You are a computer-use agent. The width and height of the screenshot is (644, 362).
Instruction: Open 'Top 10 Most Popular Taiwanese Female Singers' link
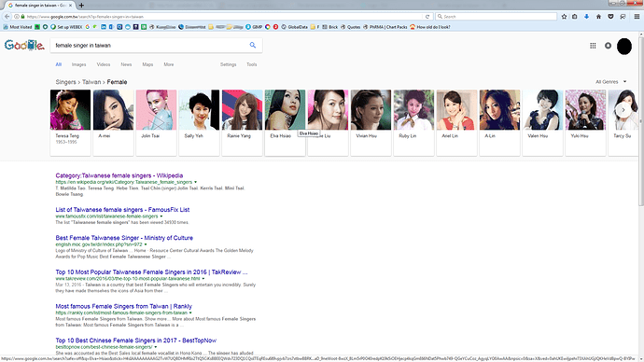(x=151, y=272)
